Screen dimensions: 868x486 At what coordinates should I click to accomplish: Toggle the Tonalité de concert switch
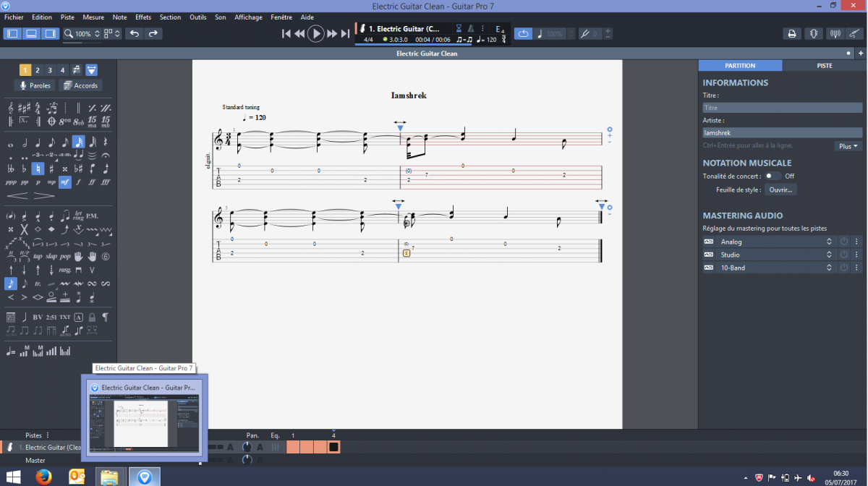pos(773,176)
